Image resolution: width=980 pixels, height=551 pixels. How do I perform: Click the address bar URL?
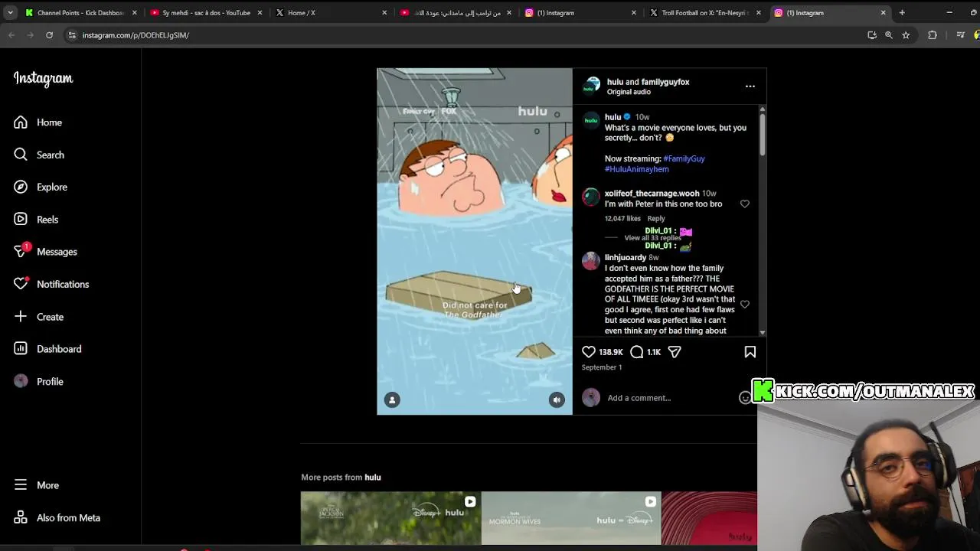click(136, 35)
